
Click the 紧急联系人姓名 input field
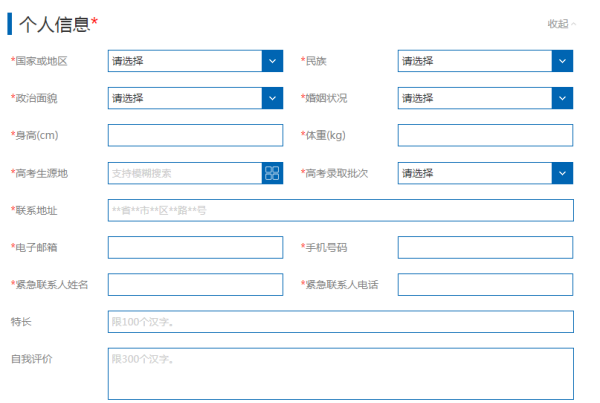[195, 285]
